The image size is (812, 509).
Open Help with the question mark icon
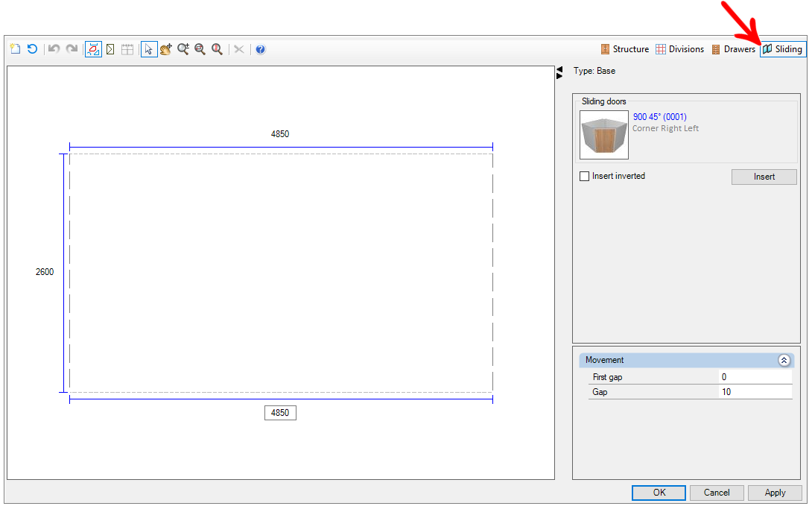pos(260,49)
